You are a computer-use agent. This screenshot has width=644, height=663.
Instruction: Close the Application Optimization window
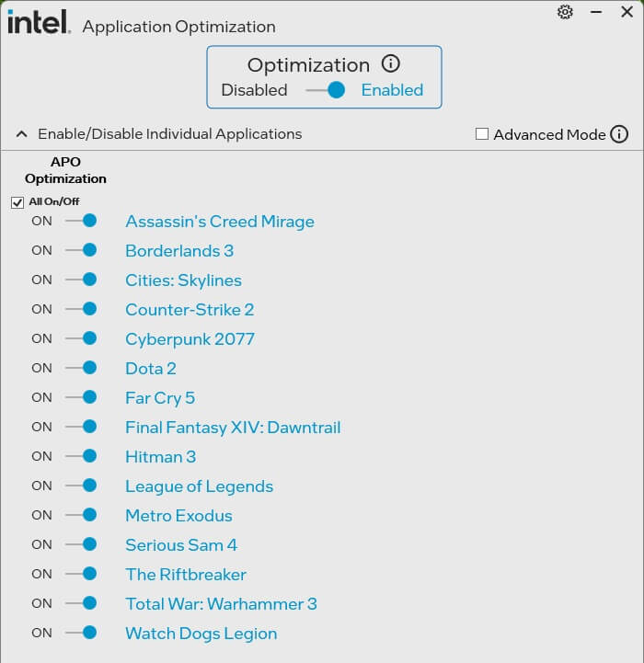(627, 12)
